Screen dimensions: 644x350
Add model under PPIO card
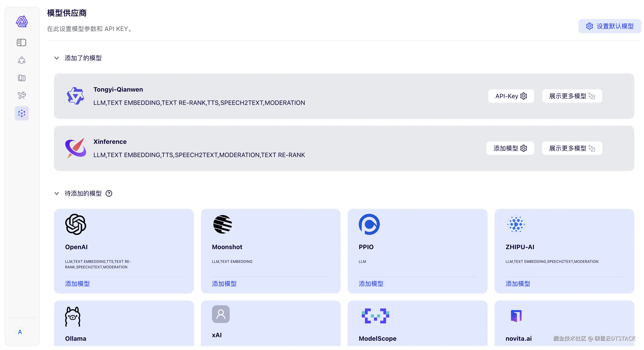(x=371, y=284)
